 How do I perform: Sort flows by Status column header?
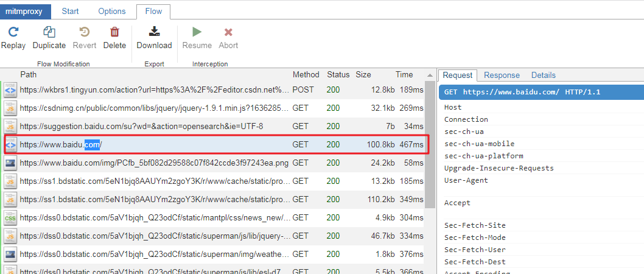338,74
